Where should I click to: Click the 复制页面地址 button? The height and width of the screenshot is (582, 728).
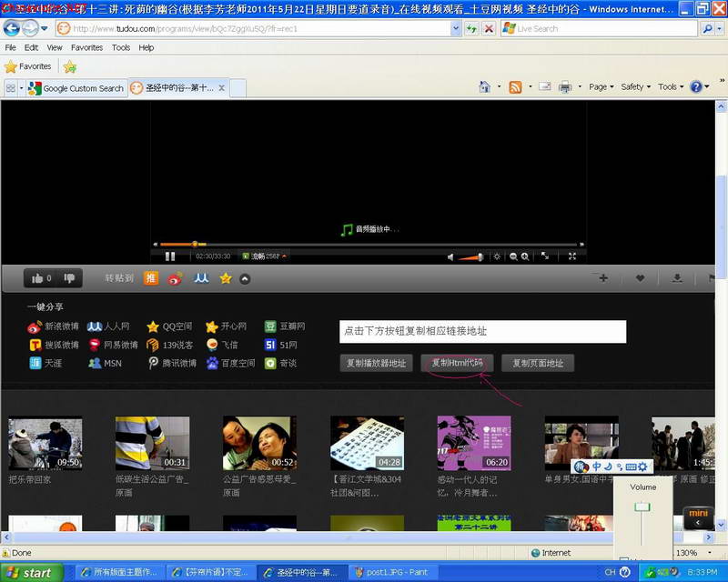coord(538,363)
